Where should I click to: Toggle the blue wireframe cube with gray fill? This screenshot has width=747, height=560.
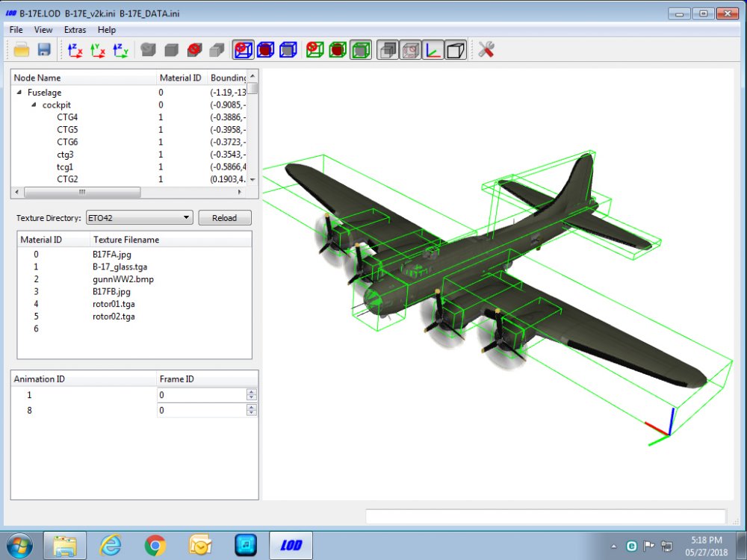pyautogui.click(x=288, y=50)
